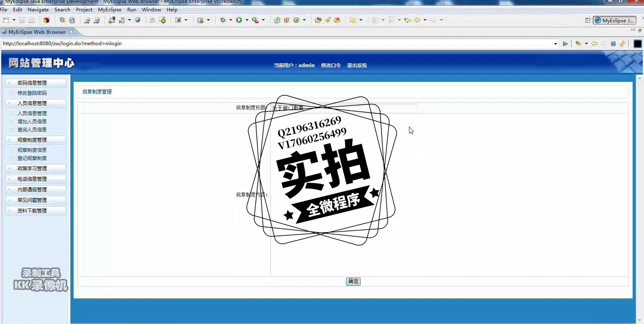Click the green Run toolbar icon
Viewport: 644px width, 324px height.
click(239, 20)
